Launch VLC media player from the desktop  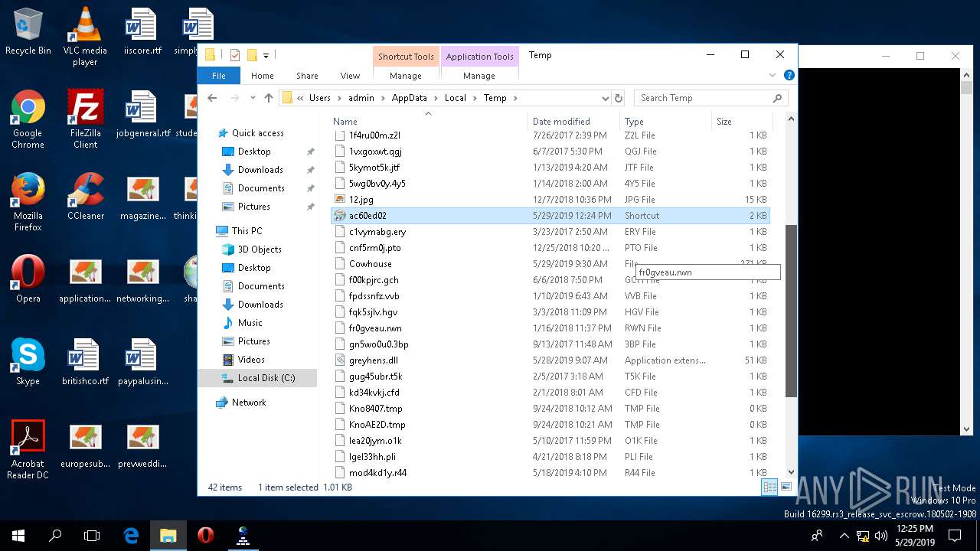coord(85,37)
